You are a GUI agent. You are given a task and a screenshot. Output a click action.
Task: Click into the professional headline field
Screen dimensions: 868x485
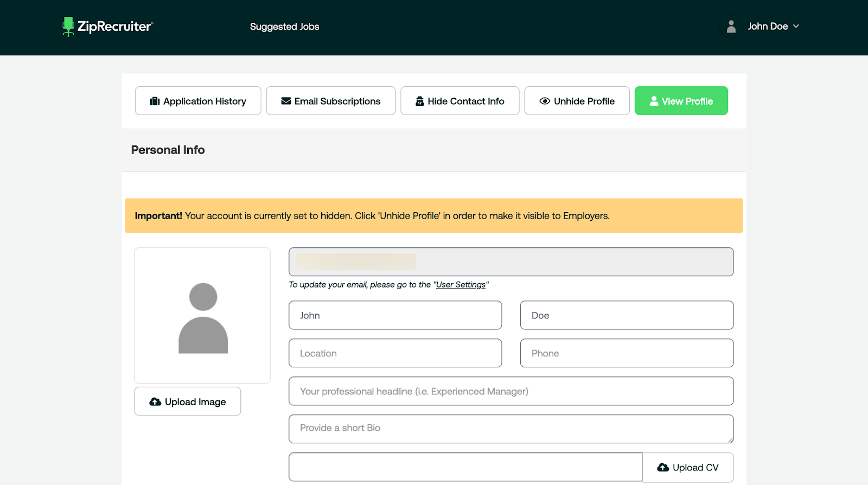coord(510,391)
